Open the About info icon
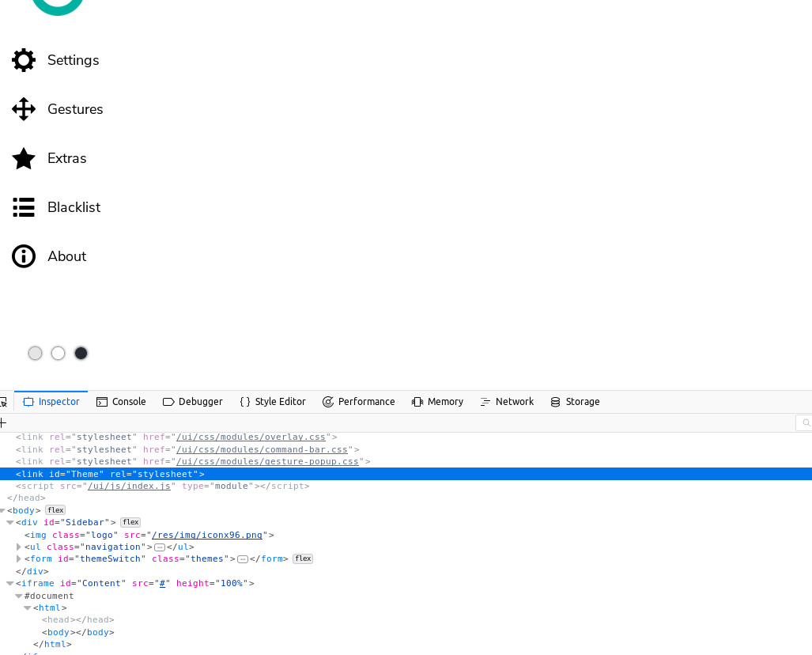Image resolution: width=812 pixels, height=655 pixels. pyautogui.click(x=24, y=256)
